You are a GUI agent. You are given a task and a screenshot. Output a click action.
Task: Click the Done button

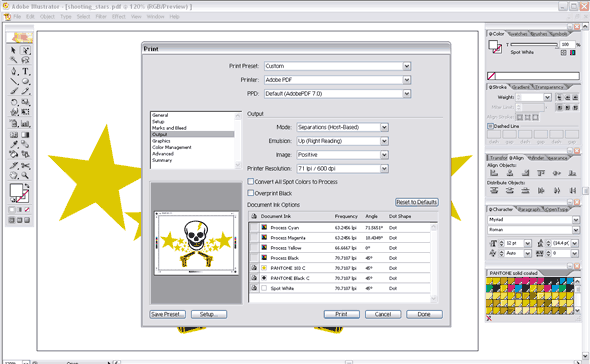[424, 314]
